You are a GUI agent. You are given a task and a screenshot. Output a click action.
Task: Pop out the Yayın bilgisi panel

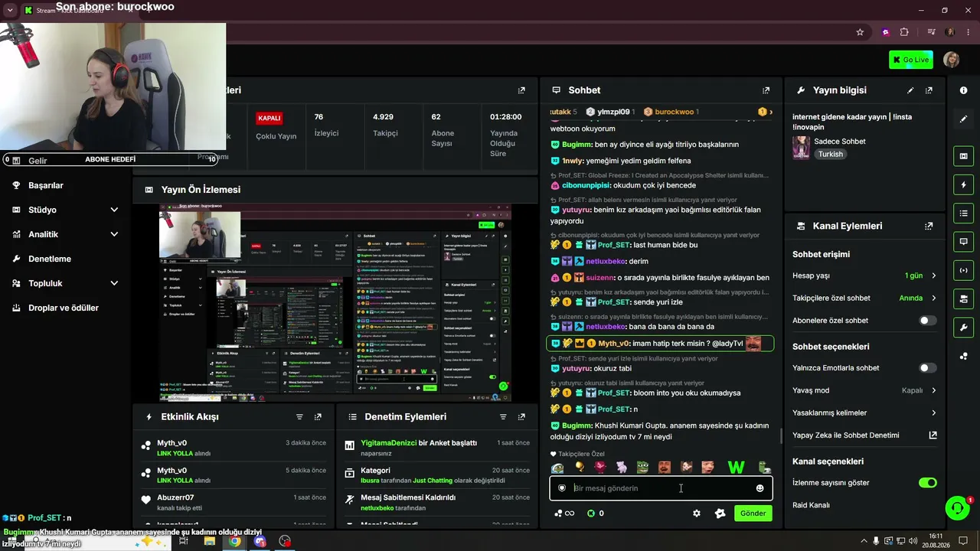click(x=929, y=90)
